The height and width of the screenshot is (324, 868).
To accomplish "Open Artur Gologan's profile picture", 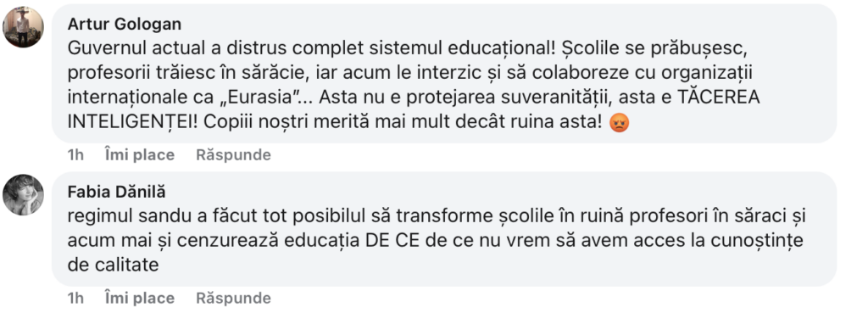I will (23, 28).
